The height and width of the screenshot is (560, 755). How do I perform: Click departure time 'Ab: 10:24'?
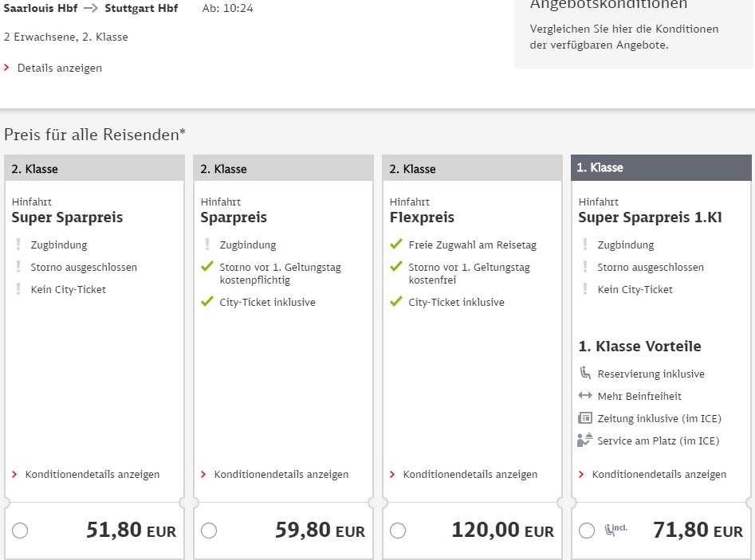pyautogui.click(x=227, y=8)
